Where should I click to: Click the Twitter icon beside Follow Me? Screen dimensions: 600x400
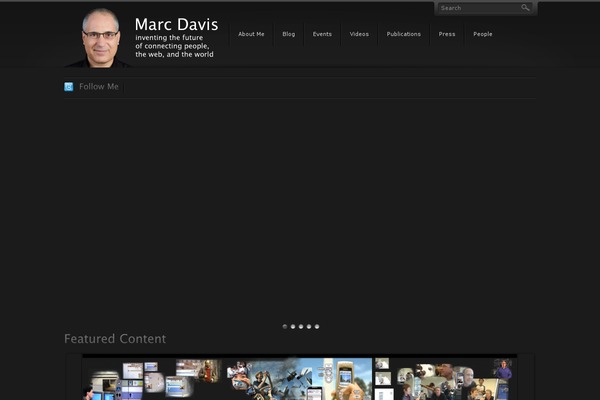click(68, 87)
